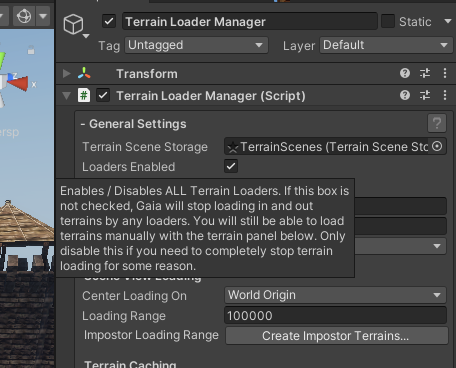Click the Terrain Caching heading

(130, 364)
